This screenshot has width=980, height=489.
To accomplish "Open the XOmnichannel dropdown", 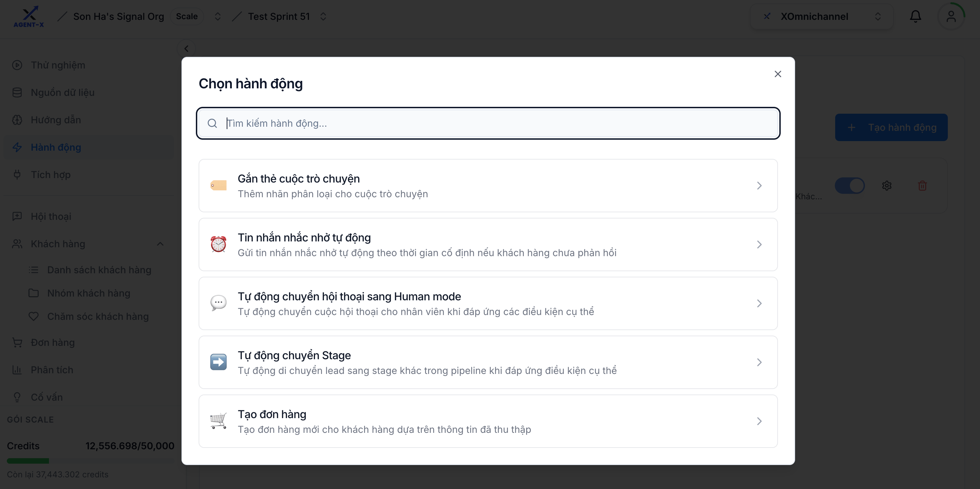I will pos(822,16).
